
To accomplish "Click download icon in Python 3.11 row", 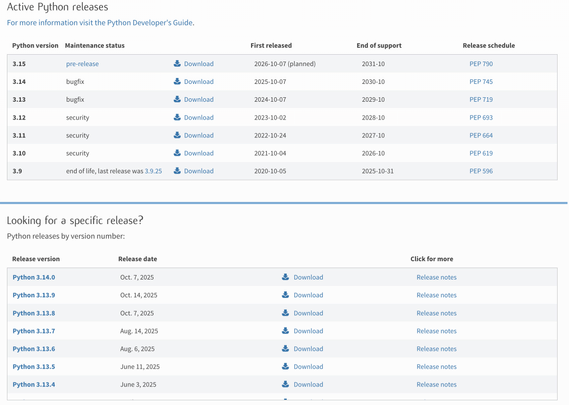I will pos(177,135).
